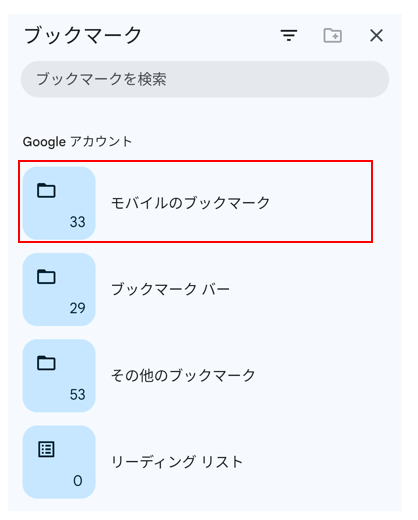Open the ブックマーク バー folder label

[170, 289]
